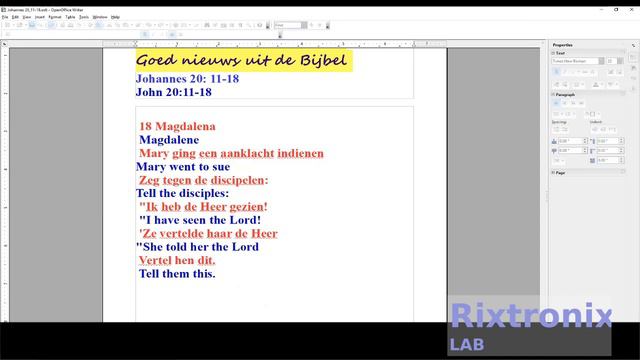This screenshot has height=360, width=640.
Task: Activate the Format Paintbrush tool
Action: click(139, 25)
